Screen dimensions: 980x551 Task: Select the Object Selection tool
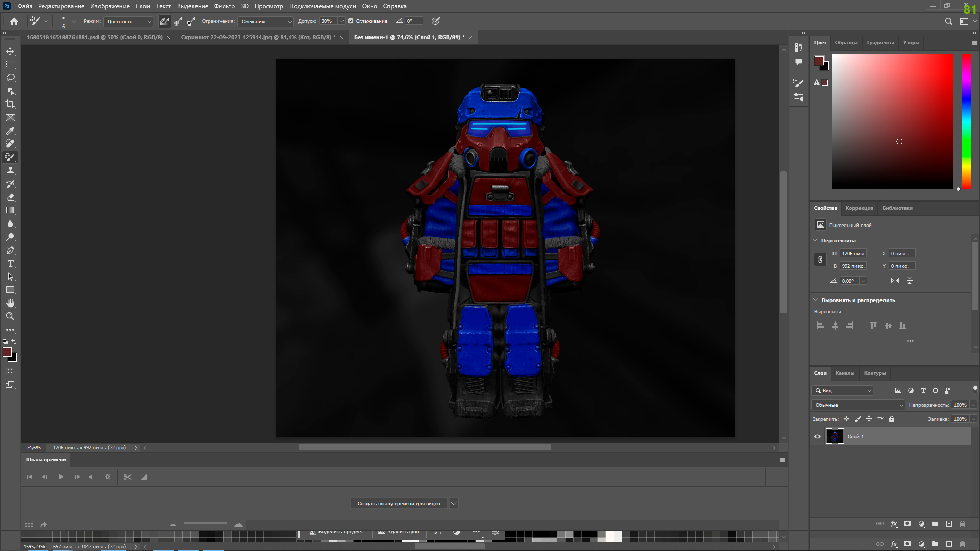pyautogui.click(x=10, y=91)
